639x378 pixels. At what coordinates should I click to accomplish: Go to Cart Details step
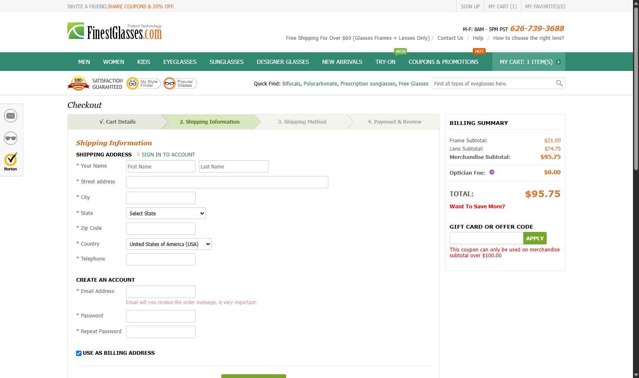pyautogui.click(x=117, y=122)
